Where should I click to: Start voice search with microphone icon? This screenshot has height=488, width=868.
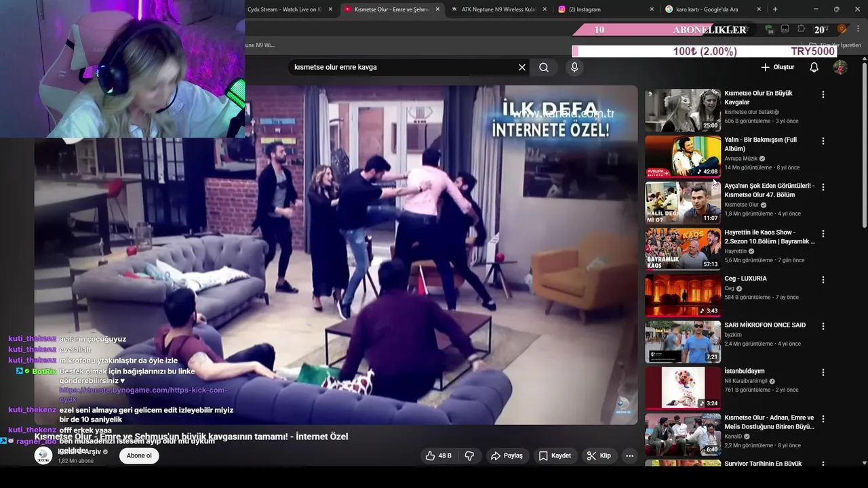(574, 67)
